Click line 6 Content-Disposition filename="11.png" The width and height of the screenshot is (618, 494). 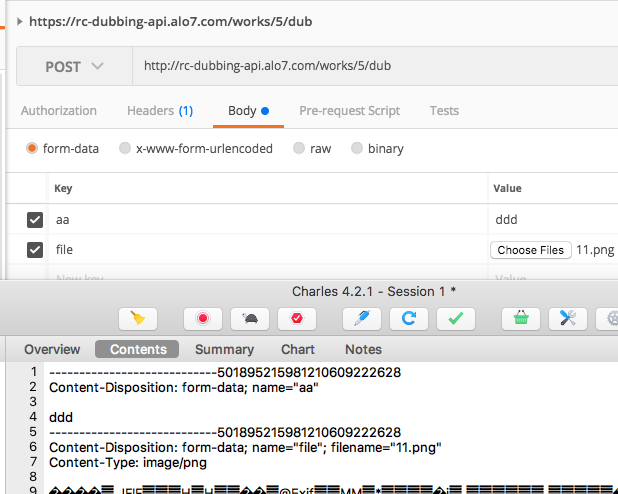click(245, 447)
